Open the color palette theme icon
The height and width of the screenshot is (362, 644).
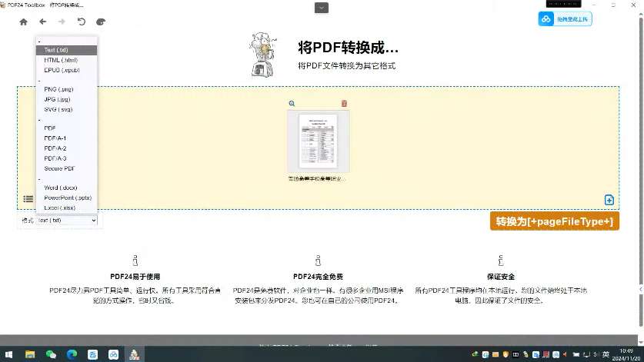pyautogui.click(x=101, y=22)
